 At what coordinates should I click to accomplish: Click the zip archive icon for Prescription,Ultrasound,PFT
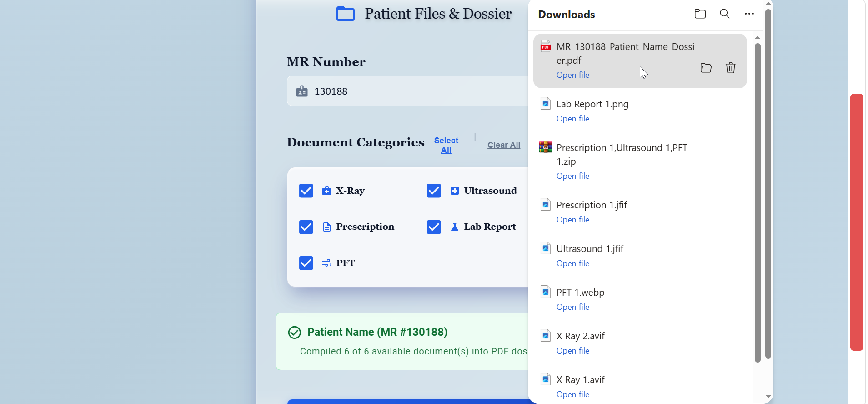click(546, 147)
